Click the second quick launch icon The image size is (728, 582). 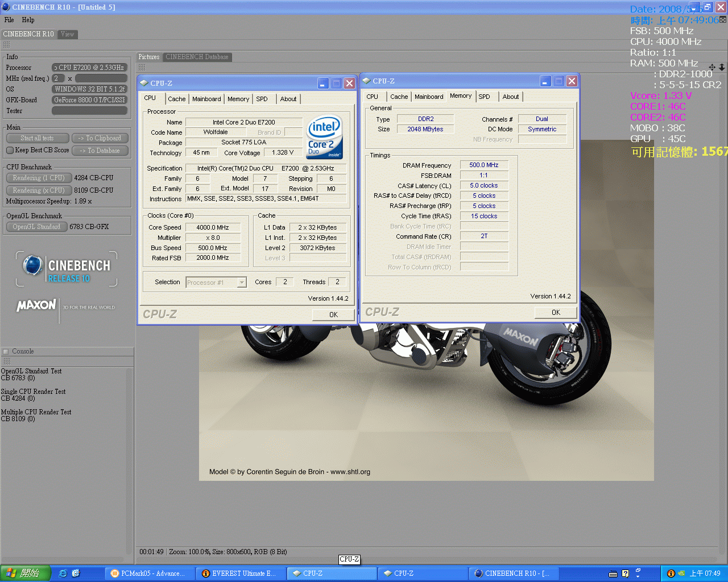pos(76,573)
